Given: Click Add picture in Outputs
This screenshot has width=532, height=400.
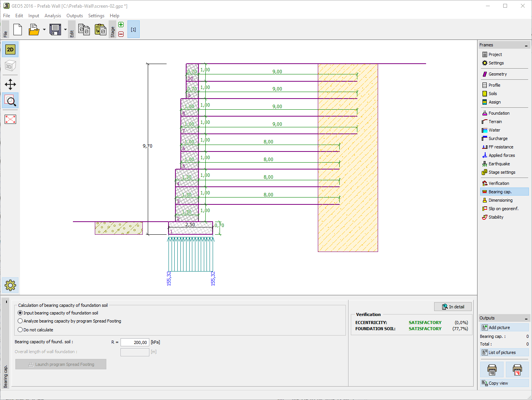Looking at the screenshot, I should 504,328.
